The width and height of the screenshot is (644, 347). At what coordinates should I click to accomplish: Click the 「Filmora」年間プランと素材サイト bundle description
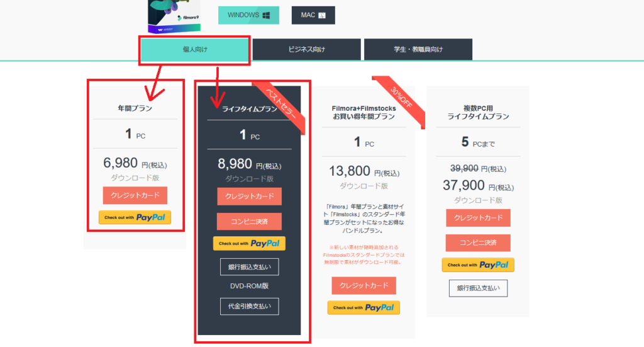pyautogui.click(x=364, y=219)
